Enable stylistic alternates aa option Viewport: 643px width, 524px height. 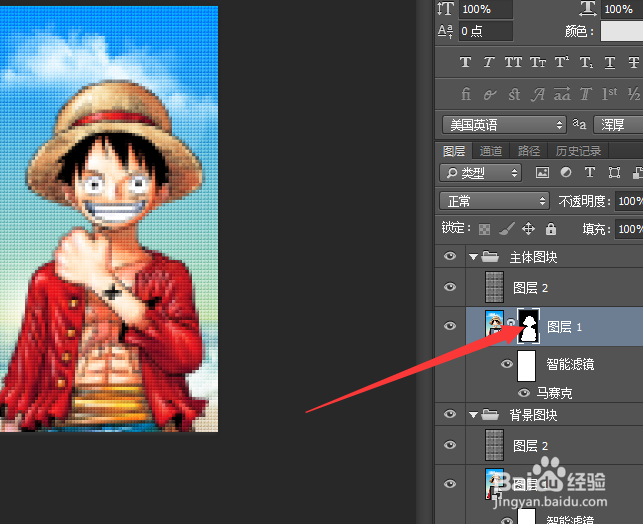click(x=562, y=93)
